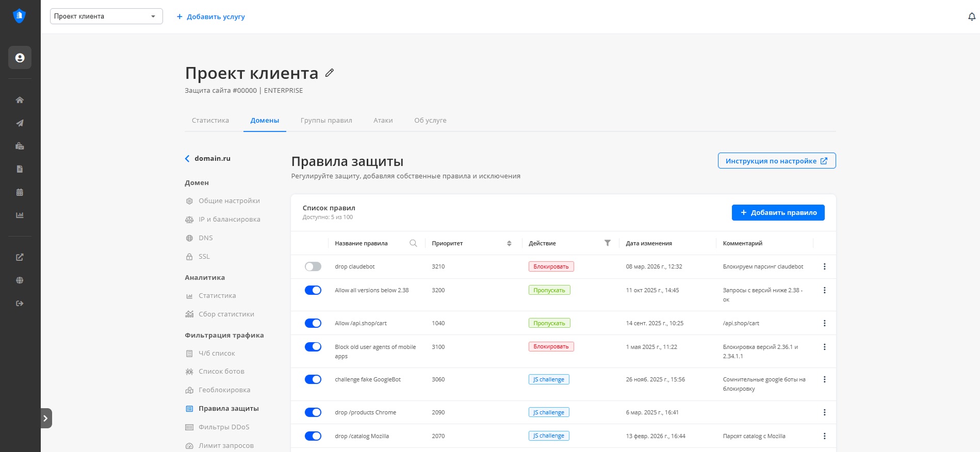Open Статистика under Аналитика
The width and height of the screenshot is (980, 452).
(210, 296)
